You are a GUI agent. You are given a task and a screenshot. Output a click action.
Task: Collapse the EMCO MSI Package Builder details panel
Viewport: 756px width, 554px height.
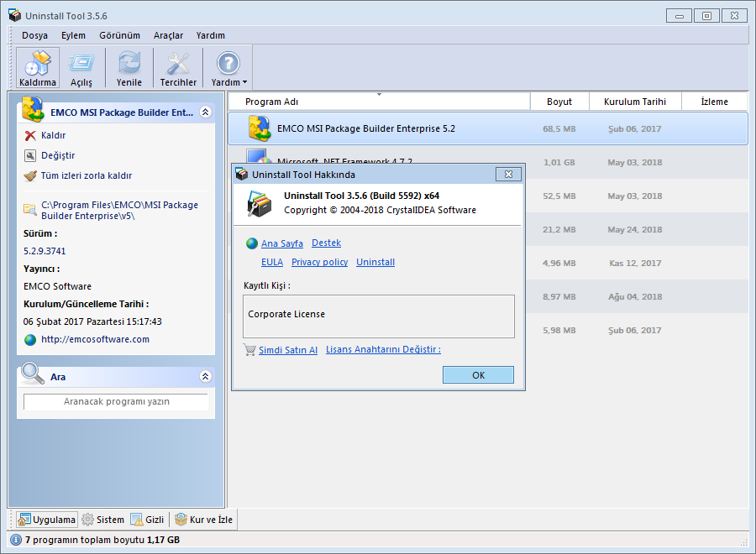[x=206, y=112]
